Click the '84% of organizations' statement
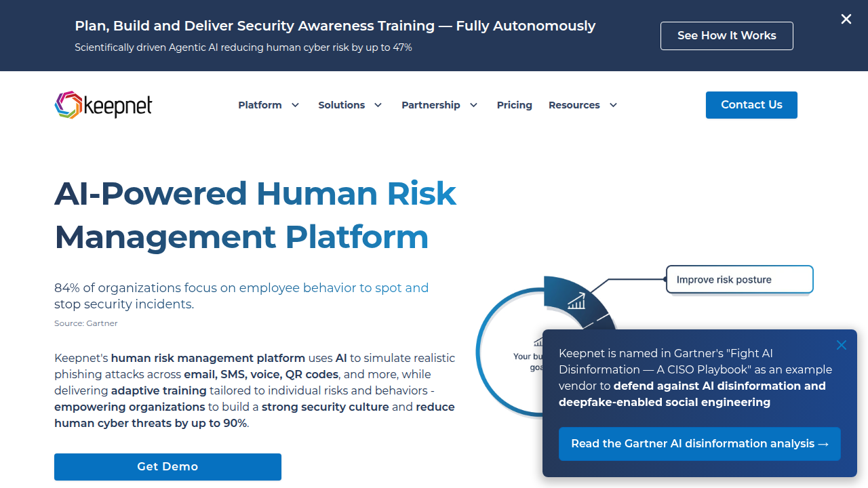The image size is (868, 488). coord(241,296)
